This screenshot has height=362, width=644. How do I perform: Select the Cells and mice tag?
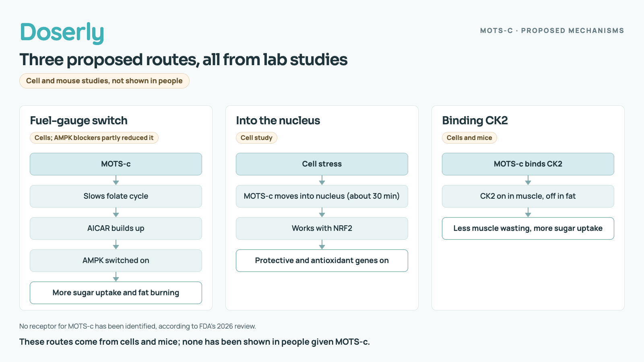[469, 138]
